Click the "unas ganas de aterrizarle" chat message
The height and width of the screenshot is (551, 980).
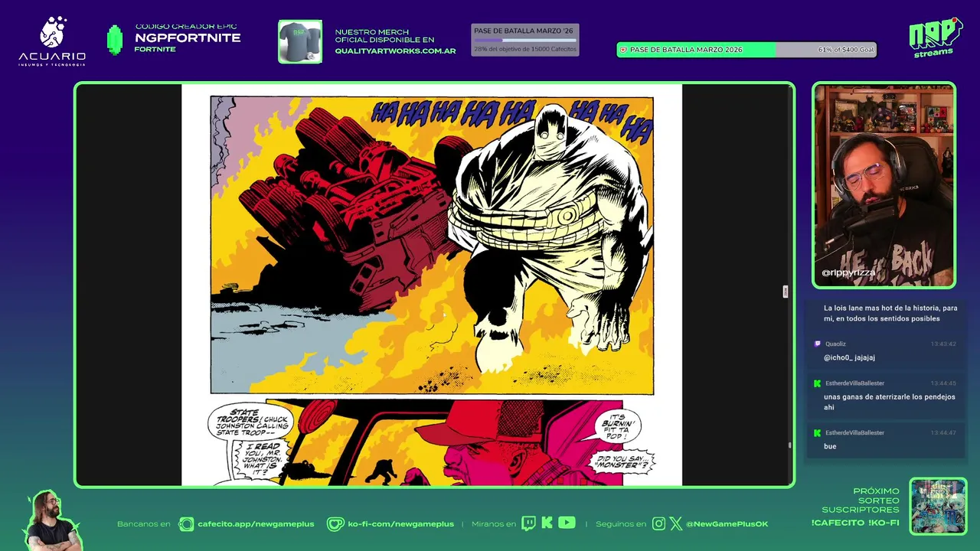[x=889, y=403]
